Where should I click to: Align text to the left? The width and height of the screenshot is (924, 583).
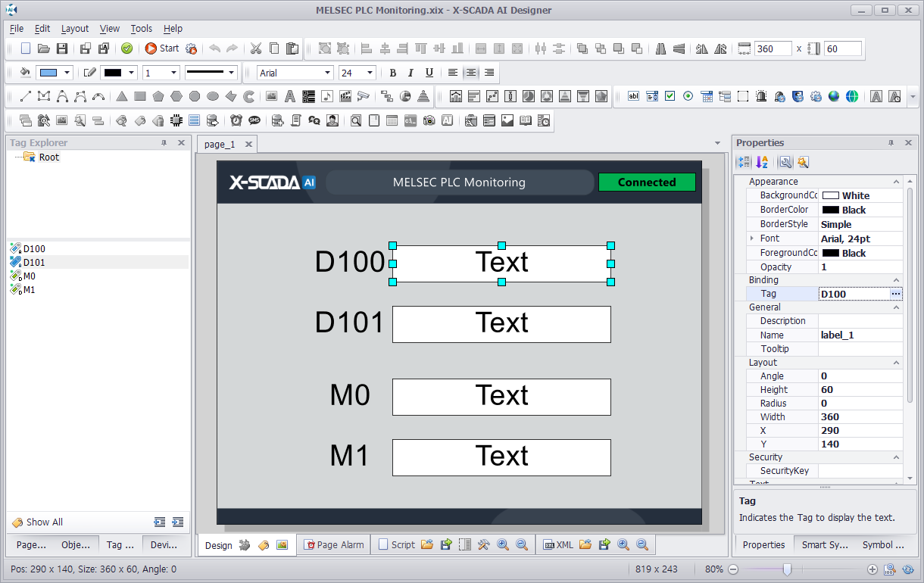click(x=453, y=73)
